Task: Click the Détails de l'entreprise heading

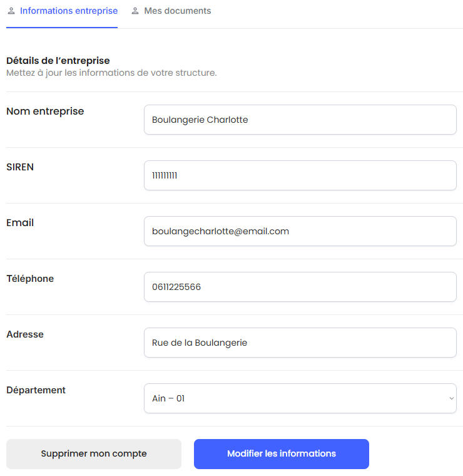Action: tap(58, 61)
